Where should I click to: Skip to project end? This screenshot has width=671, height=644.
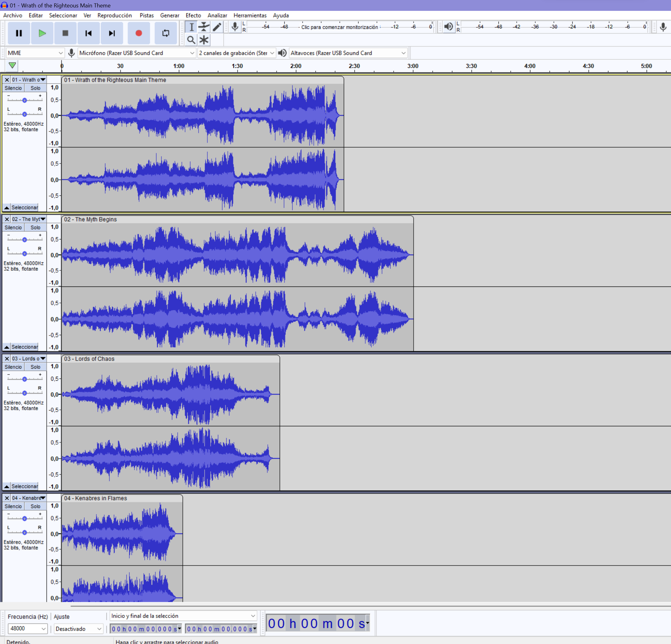tap(111, 33)
